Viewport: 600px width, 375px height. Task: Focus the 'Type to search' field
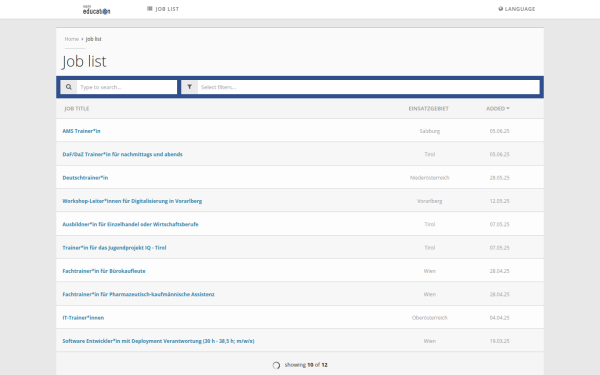coord(127,87)
